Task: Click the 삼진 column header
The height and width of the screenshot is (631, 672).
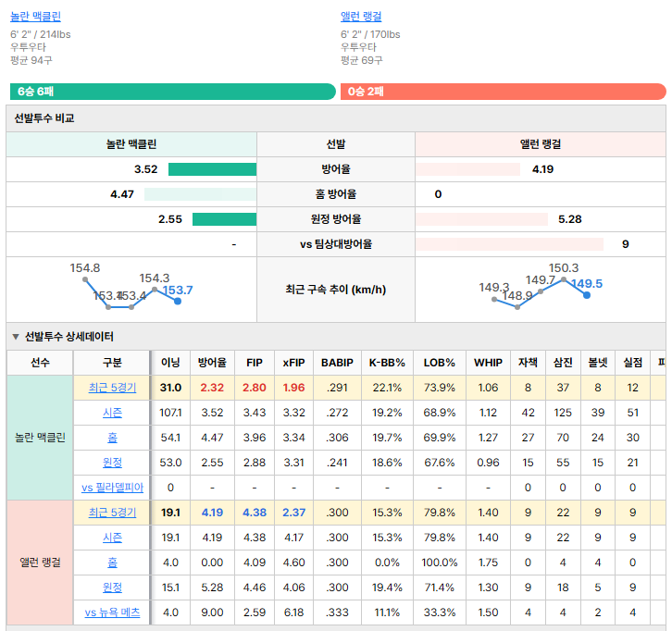Action: pos(563,363)
